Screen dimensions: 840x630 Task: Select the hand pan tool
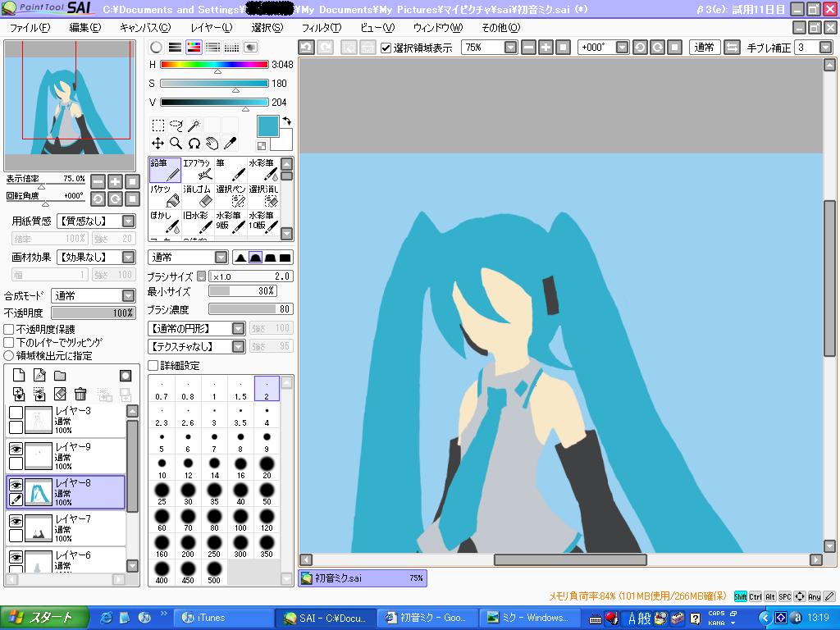(x=212, y=143)
